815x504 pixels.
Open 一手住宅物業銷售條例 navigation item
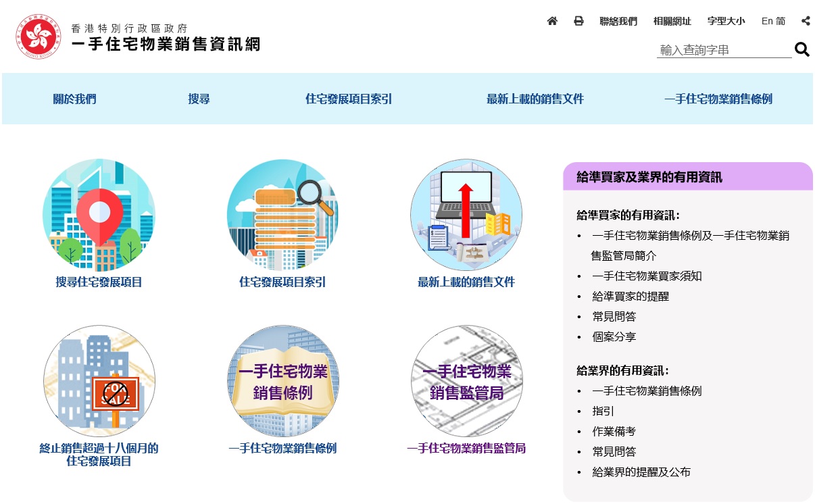pyautogui.click(x=718, y=99)
